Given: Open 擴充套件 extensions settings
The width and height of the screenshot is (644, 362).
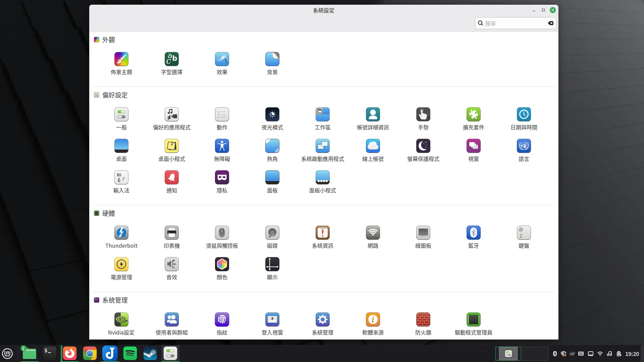Looking at the screenshot, I should pos(473,118).
